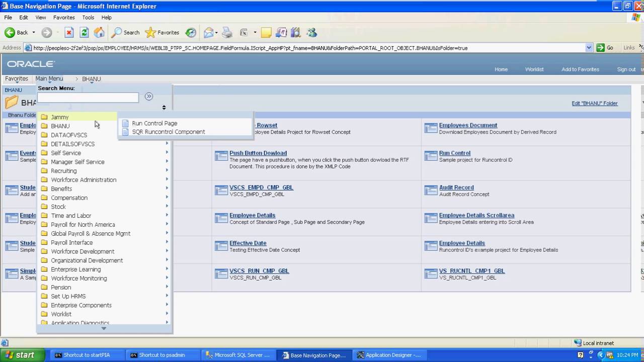The height and width of the screenshot is (362, 644).
Task: Click the page icon beside VS_RUCNTL_CMP1_GBL
Action: (x=431, y=274)
